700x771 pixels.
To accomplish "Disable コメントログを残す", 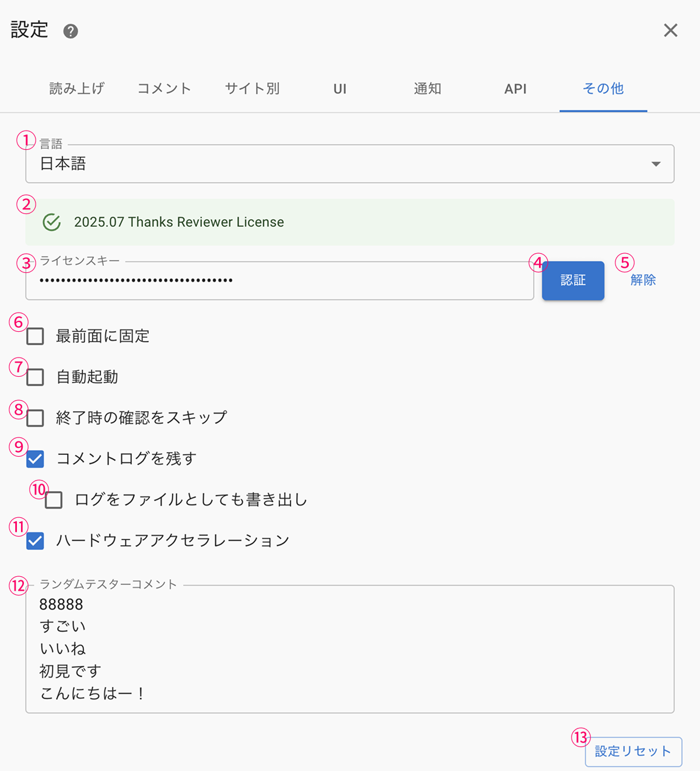I will (34, 459).
